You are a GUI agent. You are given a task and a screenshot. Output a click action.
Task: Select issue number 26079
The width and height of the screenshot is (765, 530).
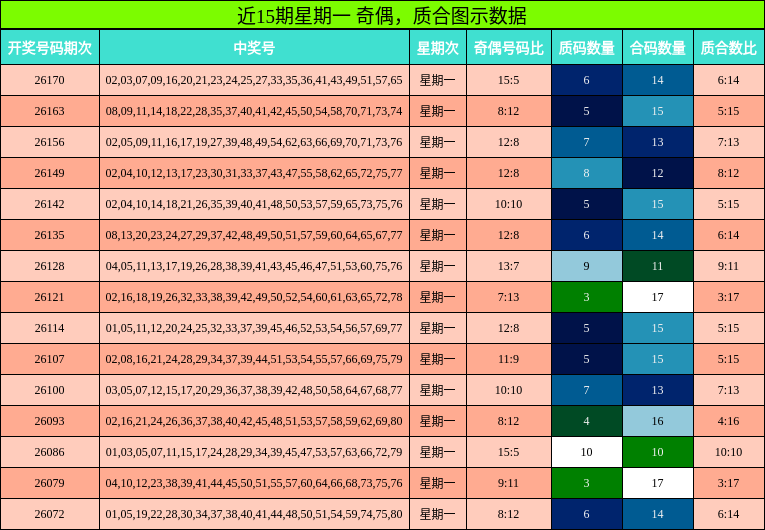[49, 483]
